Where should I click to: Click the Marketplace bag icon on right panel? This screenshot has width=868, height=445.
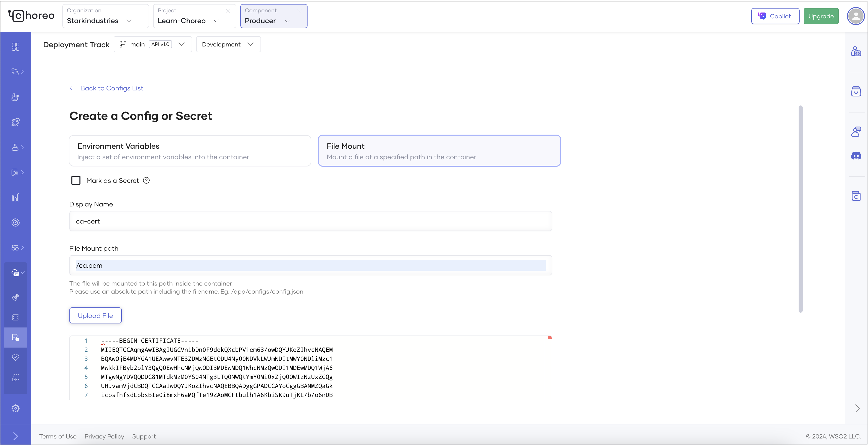(856, 91)
